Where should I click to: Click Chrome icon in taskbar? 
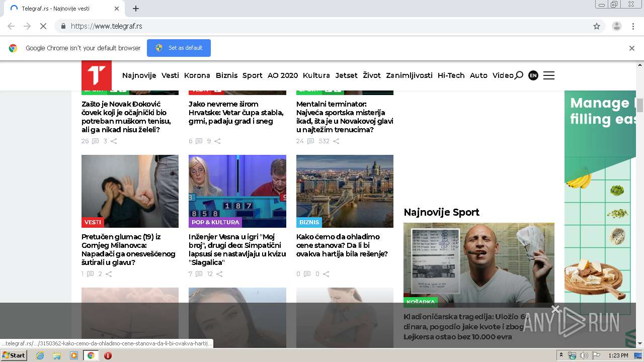tap(91, 355)
